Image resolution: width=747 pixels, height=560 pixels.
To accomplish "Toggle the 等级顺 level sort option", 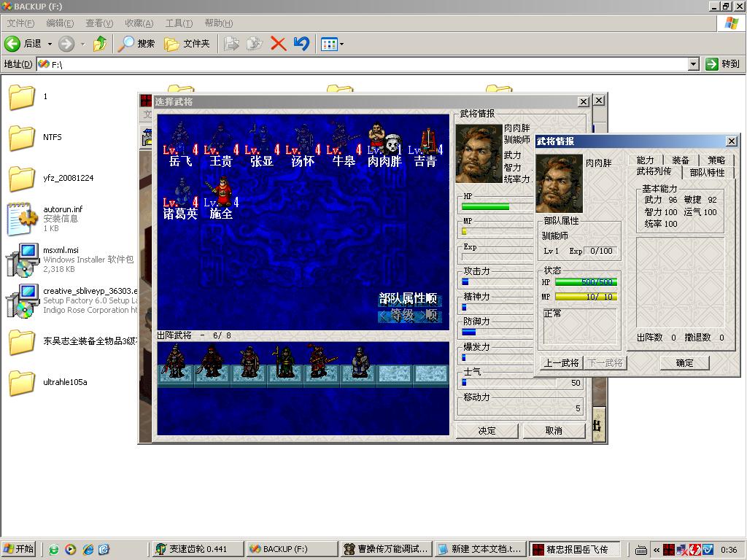I will [409, 316].
